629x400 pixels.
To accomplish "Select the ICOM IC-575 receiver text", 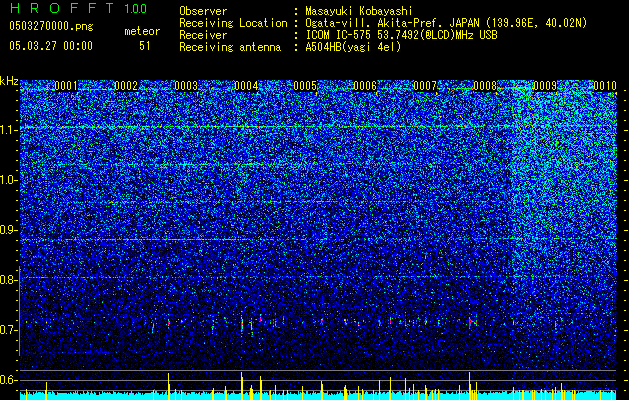I will (401, 35).
